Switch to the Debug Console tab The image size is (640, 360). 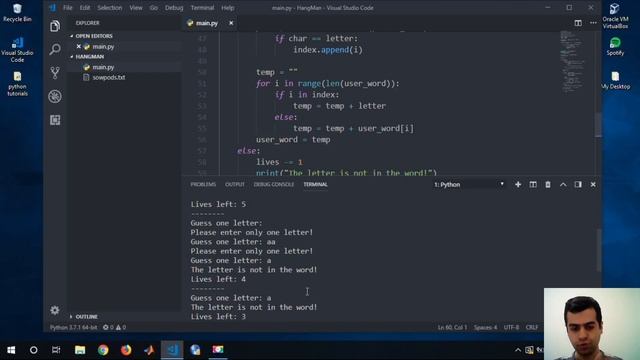tap(273, 184)
